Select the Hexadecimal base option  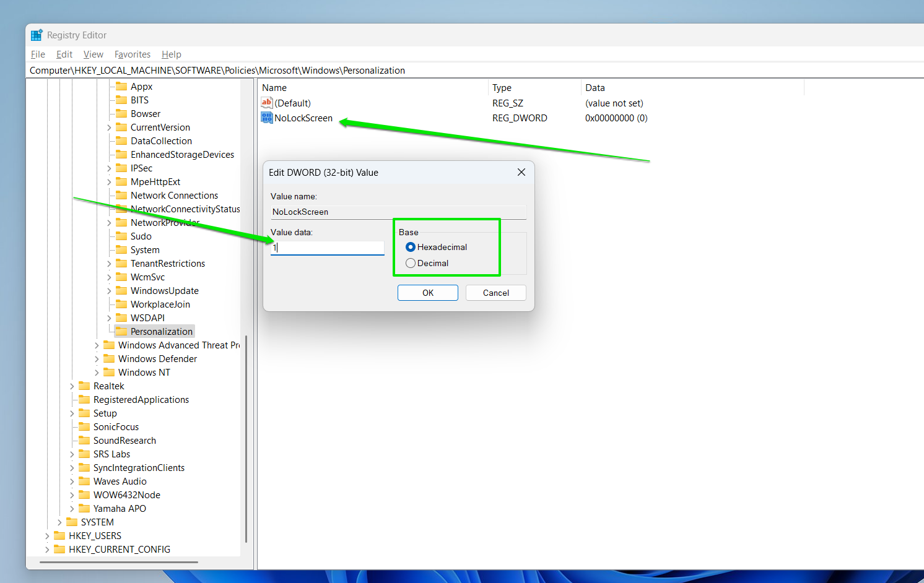pyautogui.click(x=411, y=247)
